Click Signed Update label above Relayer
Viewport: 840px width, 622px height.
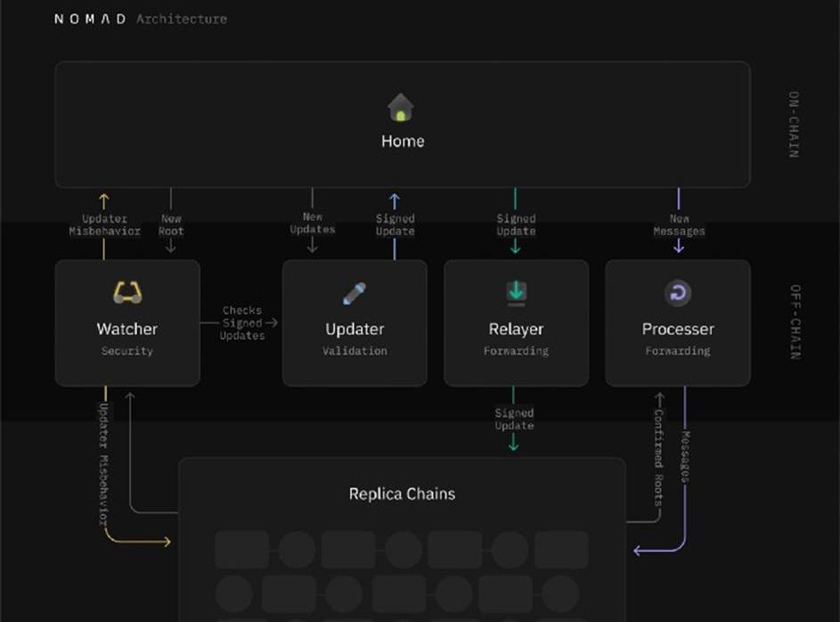516,225
